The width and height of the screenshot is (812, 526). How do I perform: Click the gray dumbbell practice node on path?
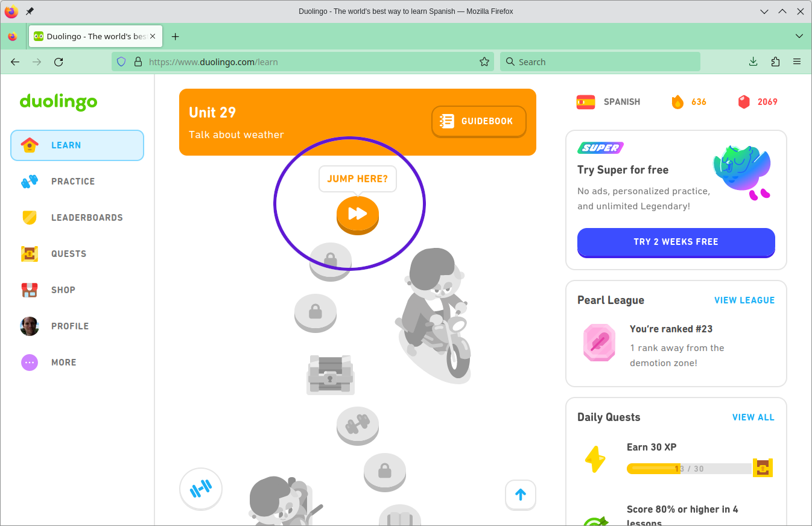358,426
